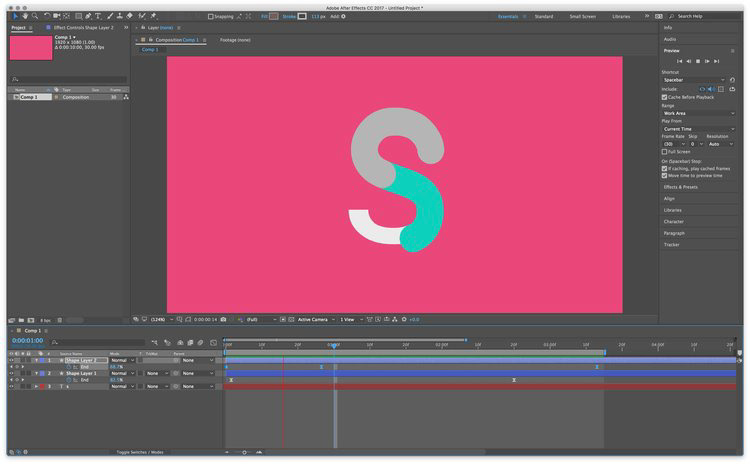Click the Flowchart icon in Project panel
The image size is (750, 464).
coord(126,97)
